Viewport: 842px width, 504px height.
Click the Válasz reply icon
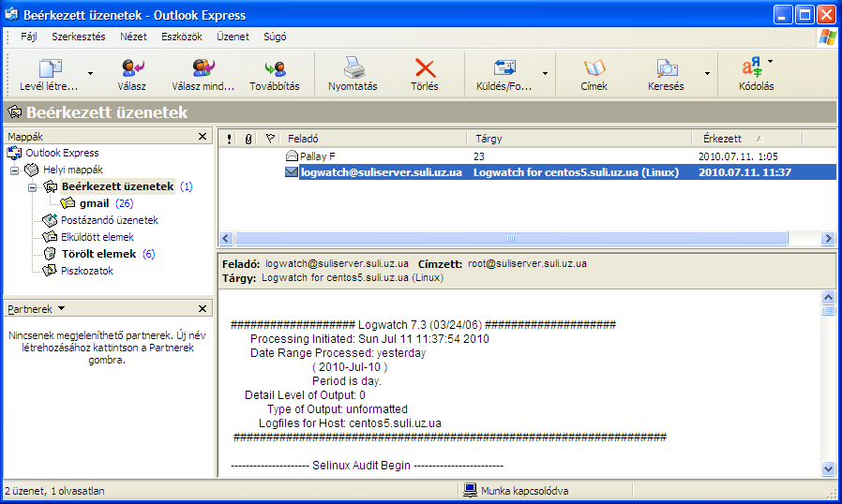point(131,69)
